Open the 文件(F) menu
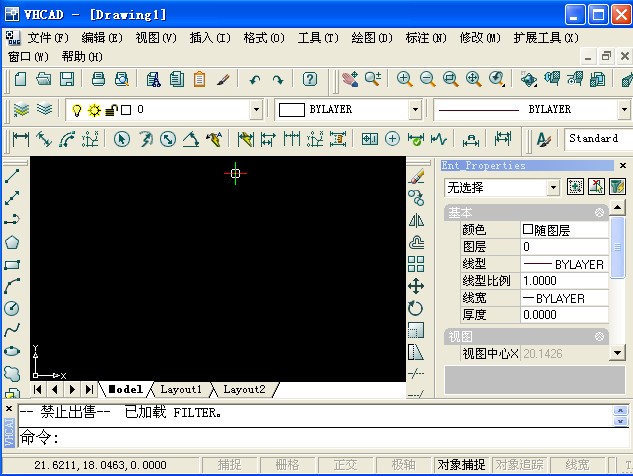 point(48,38)
